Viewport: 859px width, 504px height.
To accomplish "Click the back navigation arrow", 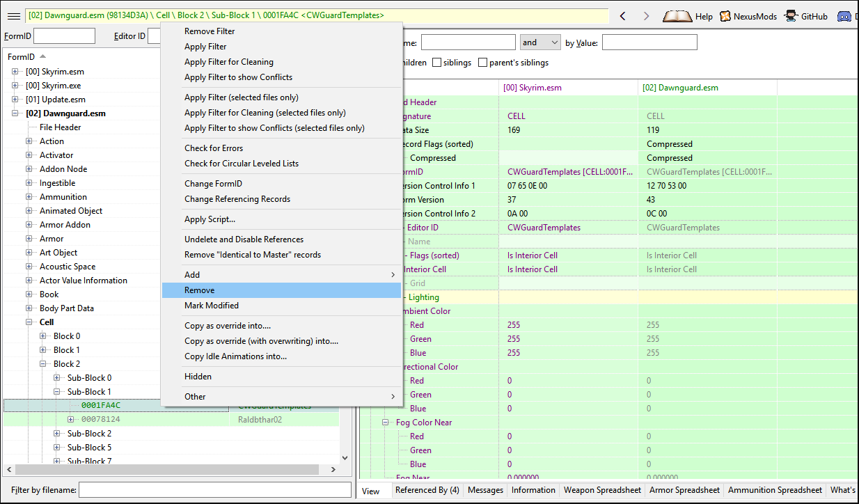I will click(623, 16).
